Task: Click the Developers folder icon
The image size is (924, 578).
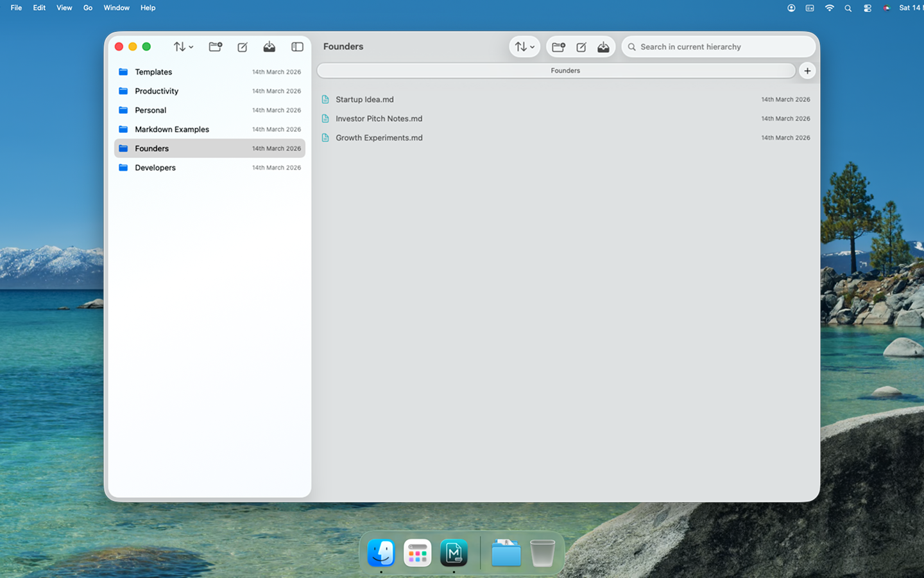Action: pos(123,168)
